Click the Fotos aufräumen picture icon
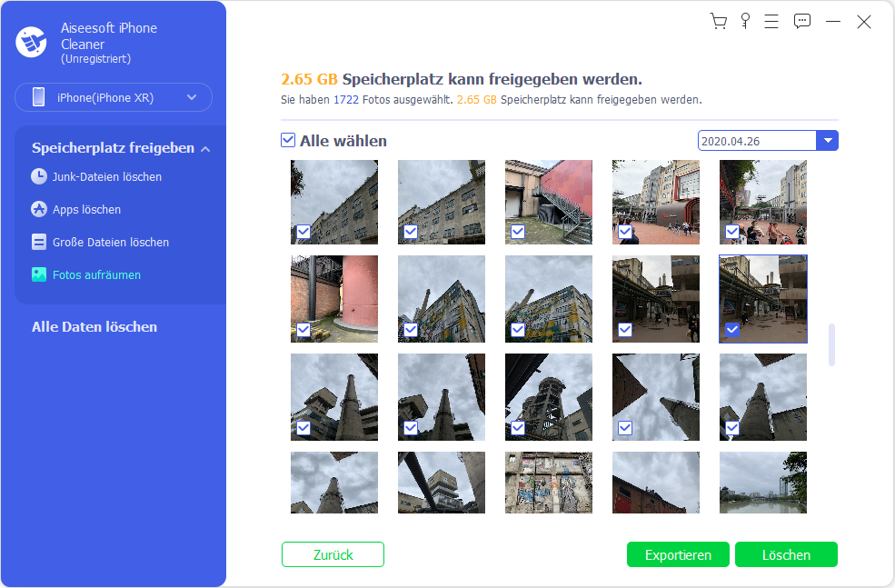 coord(39,274)
